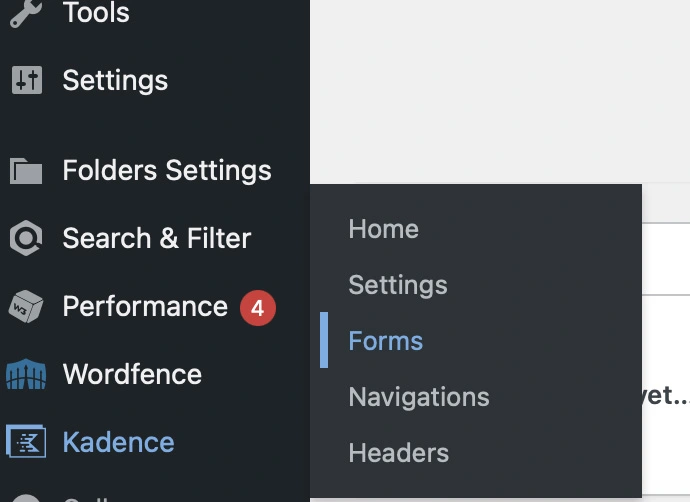Go to Search & Filter text label
The height and width of the screenshot is (502, 690).
click(157, 238)
